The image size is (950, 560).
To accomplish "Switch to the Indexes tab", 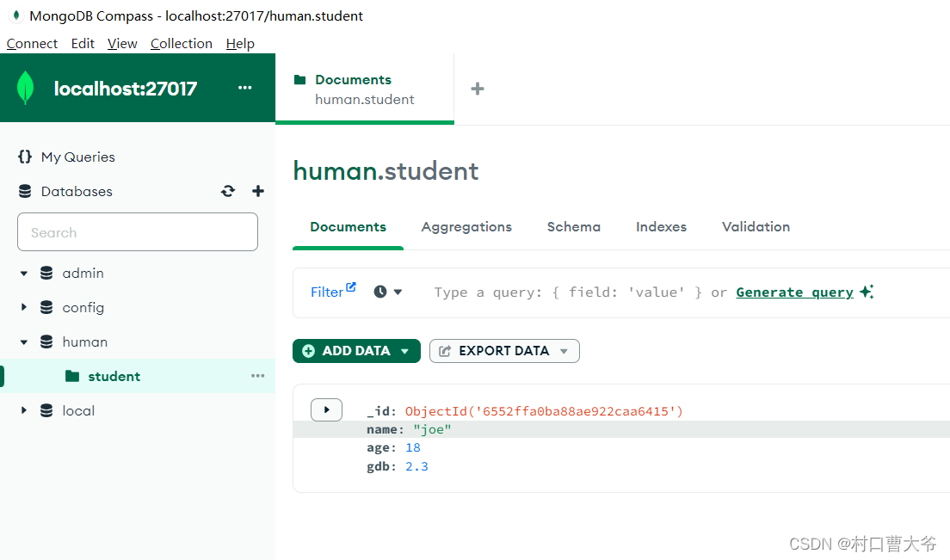I will pos(661,227).
